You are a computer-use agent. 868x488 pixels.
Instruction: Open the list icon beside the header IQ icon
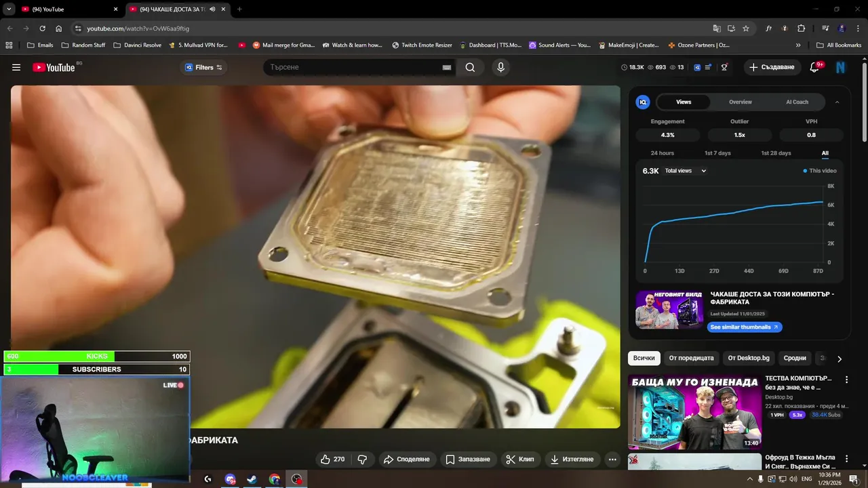709,67
